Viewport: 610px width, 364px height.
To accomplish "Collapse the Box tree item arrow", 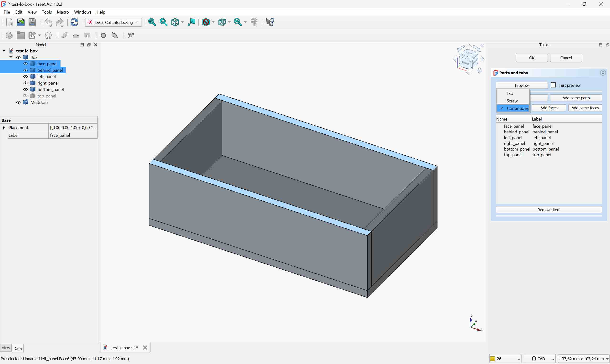I will (x=11, y=57).
